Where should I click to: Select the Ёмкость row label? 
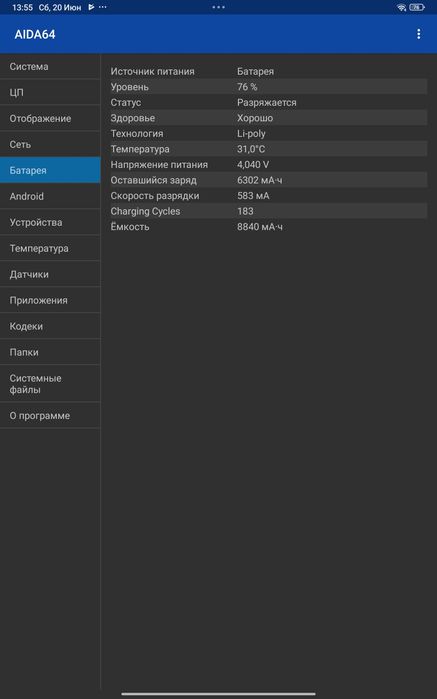130,227
